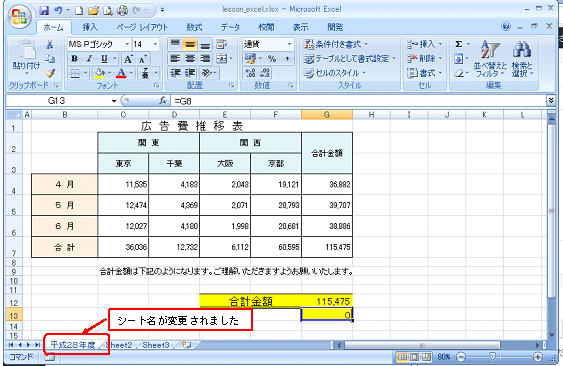Click the text orientation icon
Image resolution: width=563 pixels, height=366 pixels.
click(206, 73)
